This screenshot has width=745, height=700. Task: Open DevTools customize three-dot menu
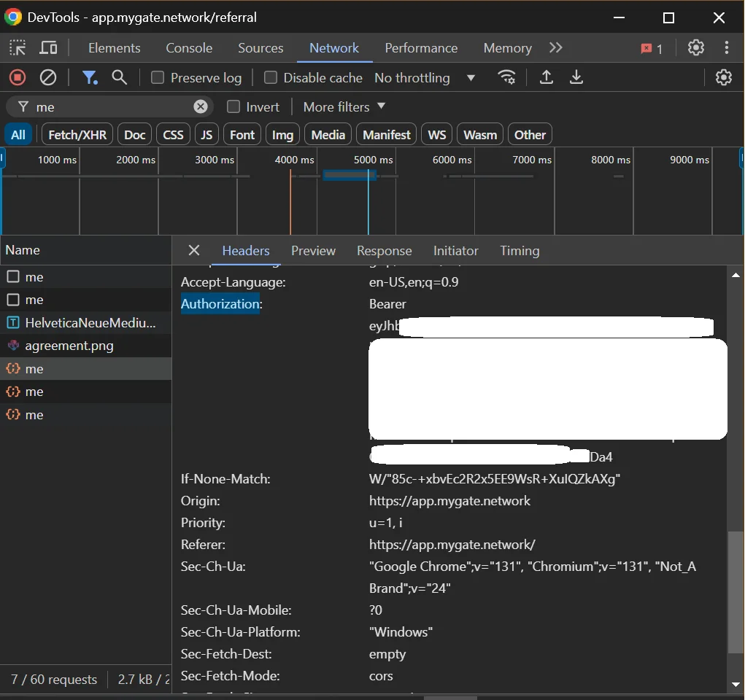(x=727, y=47)
